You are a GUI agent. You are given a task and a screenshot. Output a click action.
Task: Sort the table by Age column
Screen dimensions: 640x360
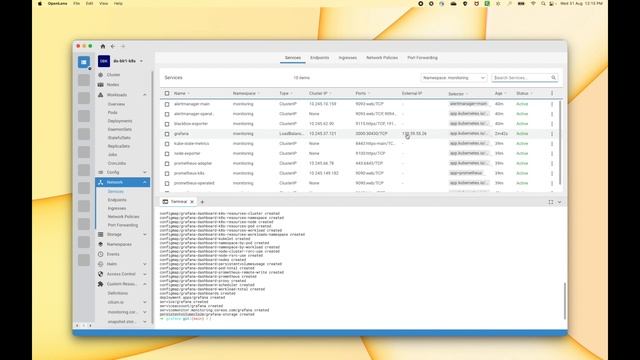point(499,93)
